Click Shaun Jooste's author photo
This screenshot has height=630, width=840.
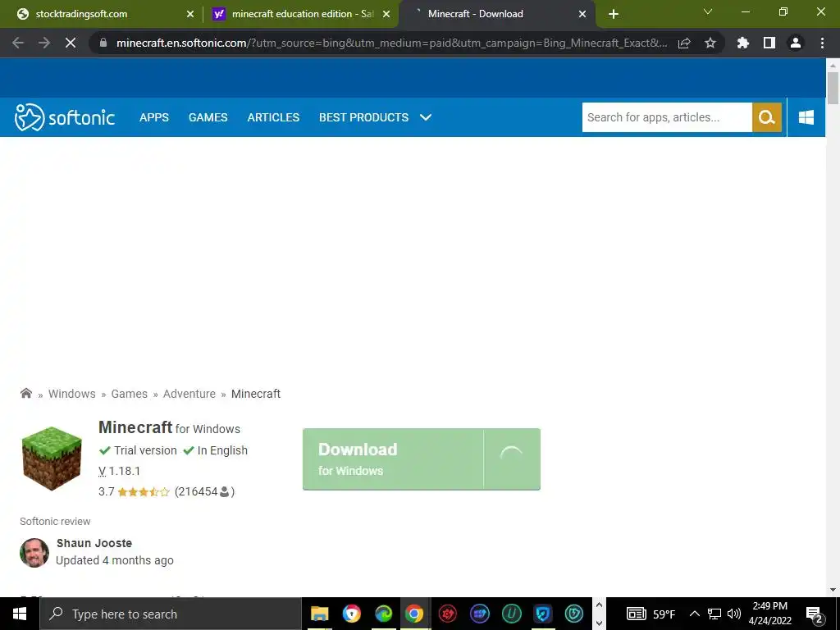point(34,552)
